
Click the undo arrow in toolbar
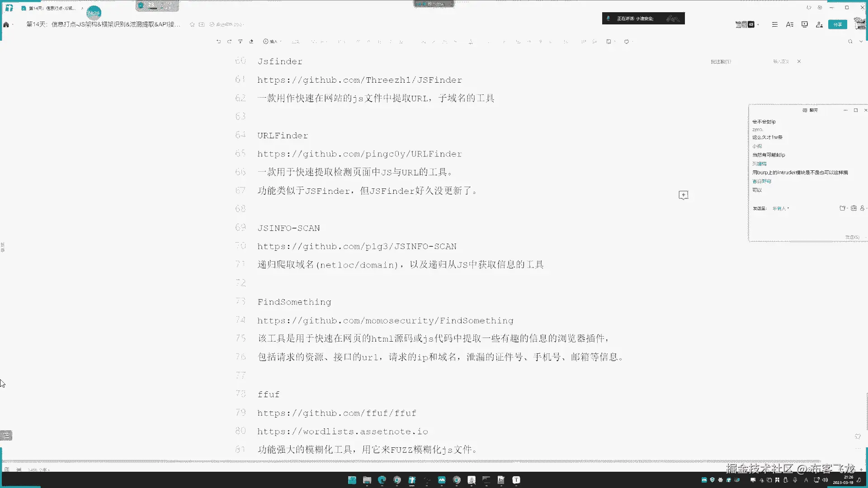pyautogui.click(x=218, y=42)
